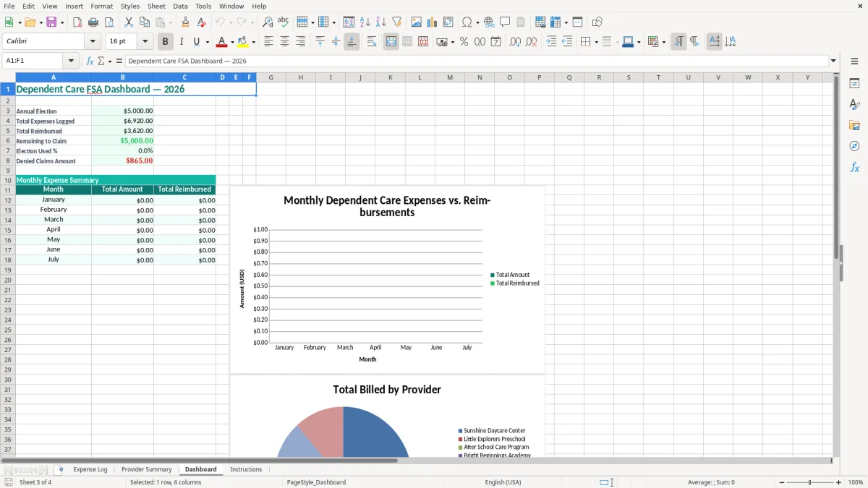This screenshot has width=868, height=488.
Task: Toggle Italic formatting
Action: pos(182,42)
